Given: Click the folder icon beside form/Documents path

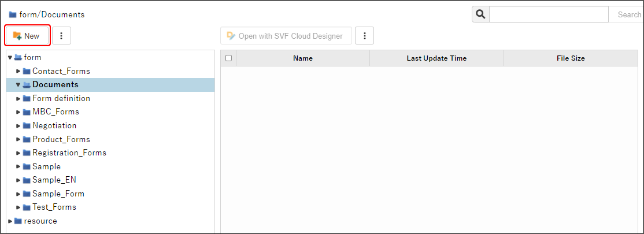Looking at the screenshot, I should coord(13,15).
